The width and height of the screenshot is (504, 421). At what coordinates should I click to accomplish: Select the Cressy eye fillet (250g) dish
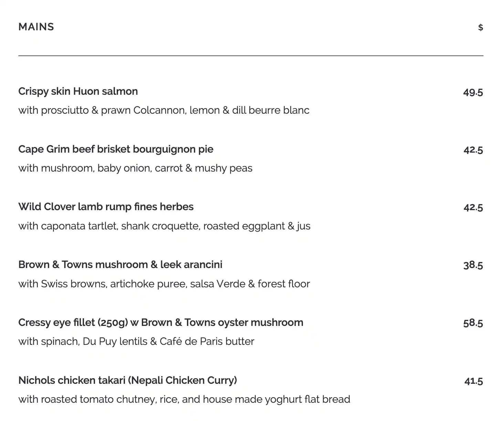[x=161, y=322]
